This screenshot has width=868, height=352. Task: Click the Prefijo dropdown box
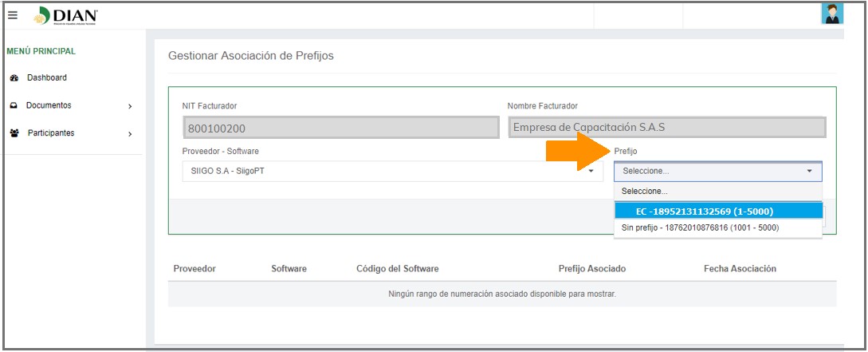(x=717, y=171)
